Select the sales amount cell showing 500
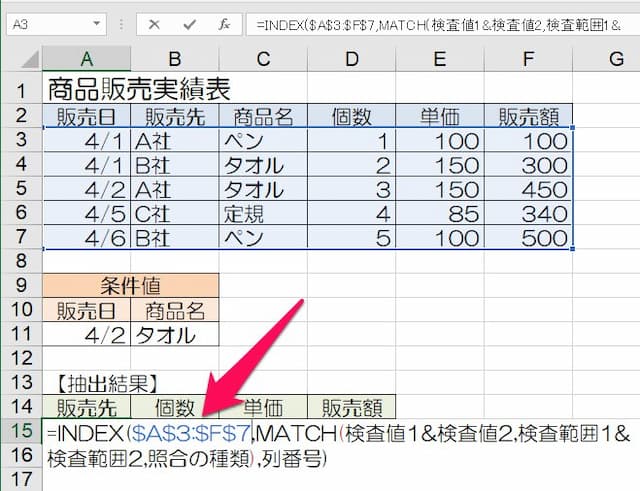This screenshot has height=491, width=640. tap(529, 237)
